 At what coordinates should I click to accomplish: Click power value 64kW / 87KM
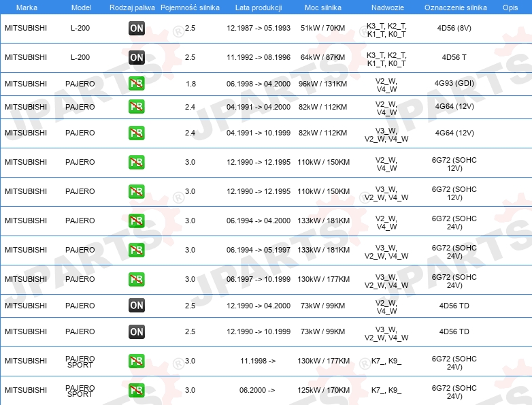(322, 57)
